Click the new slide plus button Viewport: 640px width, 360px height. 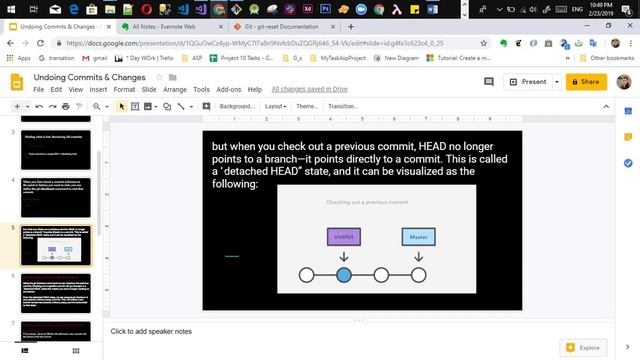[x=17, y=107]
